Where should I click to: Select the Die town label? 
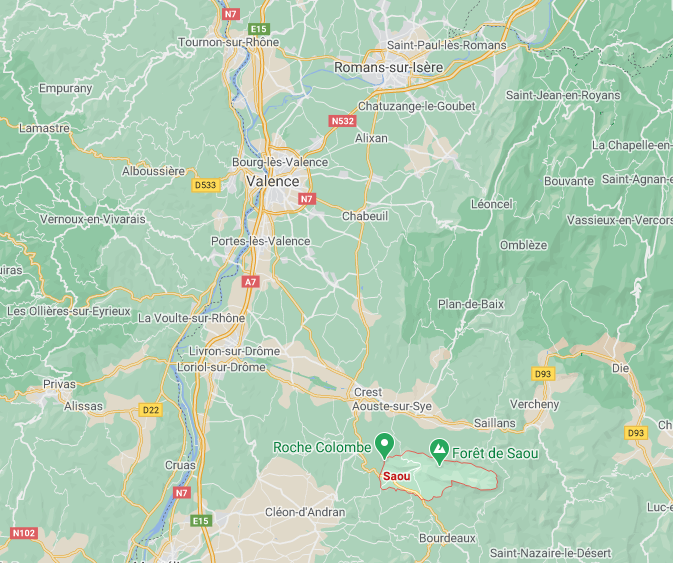(x=621, y=368)
